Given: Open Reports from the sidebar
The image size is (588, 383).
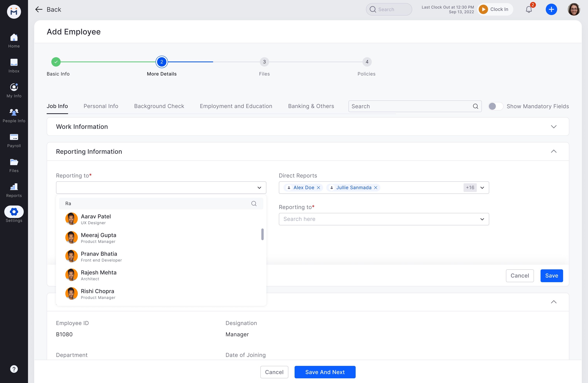Looking at the screenshot, I should point(14,190).
